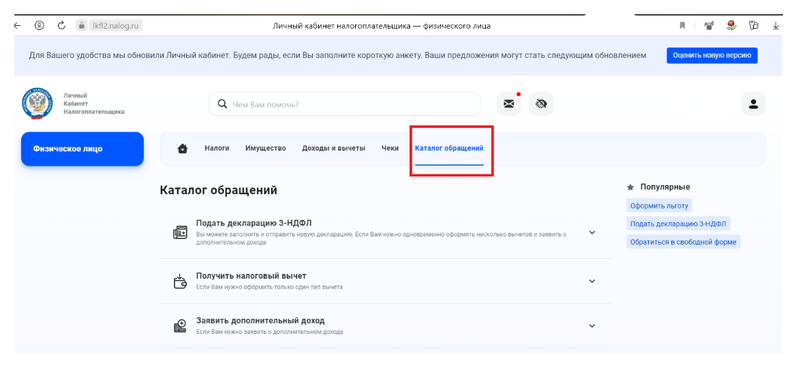Select the Чеки tab

click(x=390, y=149)
